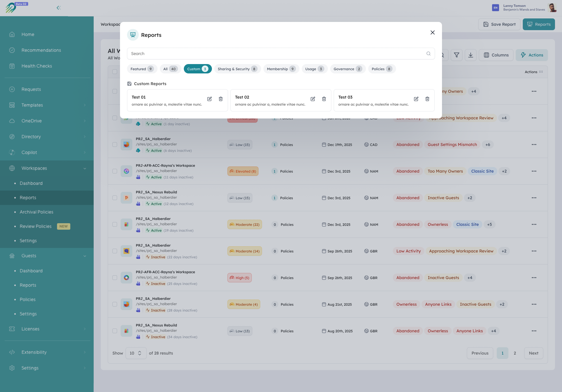This screenshot has height=392, width=562.
Task: Select the Usage reports tab
Action: click(x=314, y=69)
